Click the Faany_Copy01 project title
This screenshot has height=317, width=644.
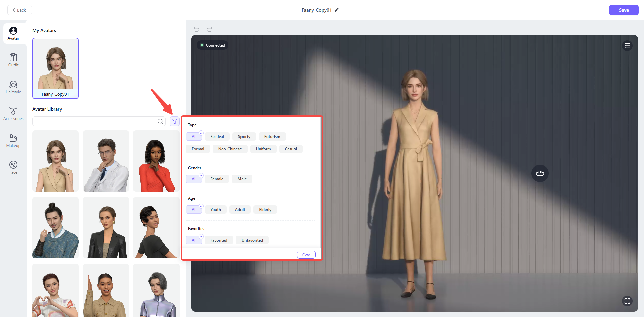[x=316, y=10]
